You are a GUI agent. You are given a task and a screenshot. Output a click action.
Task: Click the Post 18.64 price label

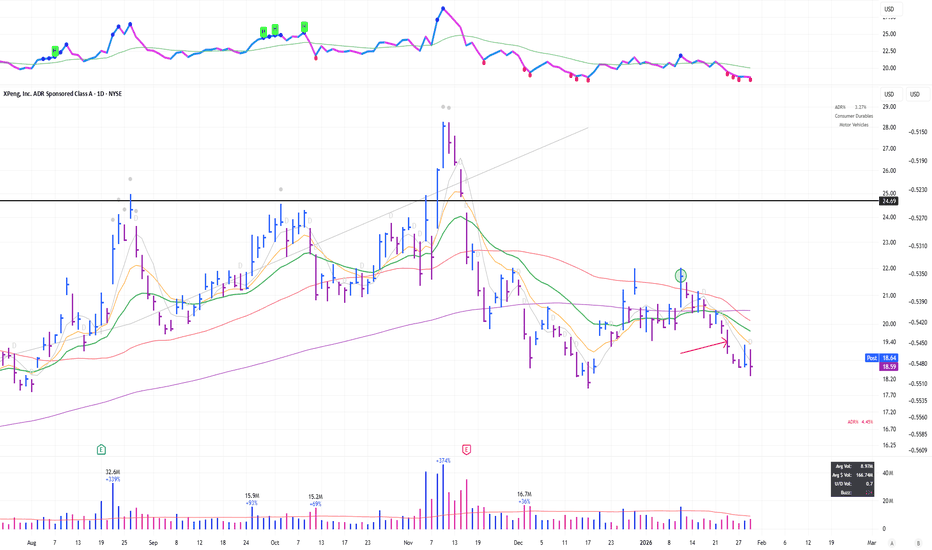click(881, 358)
